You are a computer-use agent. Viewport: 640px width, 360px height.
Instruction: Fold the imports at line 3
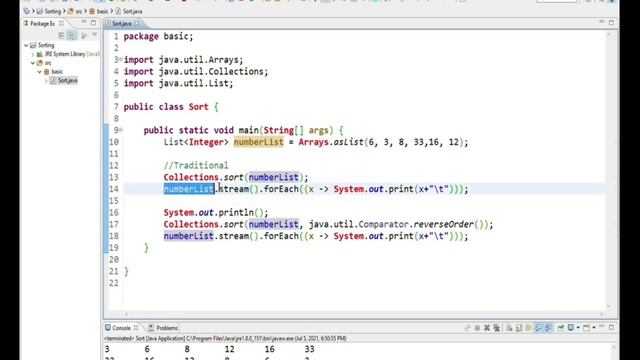[x=120, y=60]
